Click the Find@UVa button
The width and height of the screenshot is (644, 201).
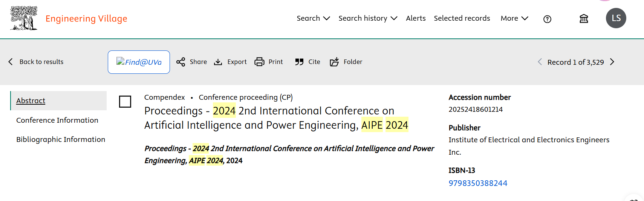click(139, 62)
